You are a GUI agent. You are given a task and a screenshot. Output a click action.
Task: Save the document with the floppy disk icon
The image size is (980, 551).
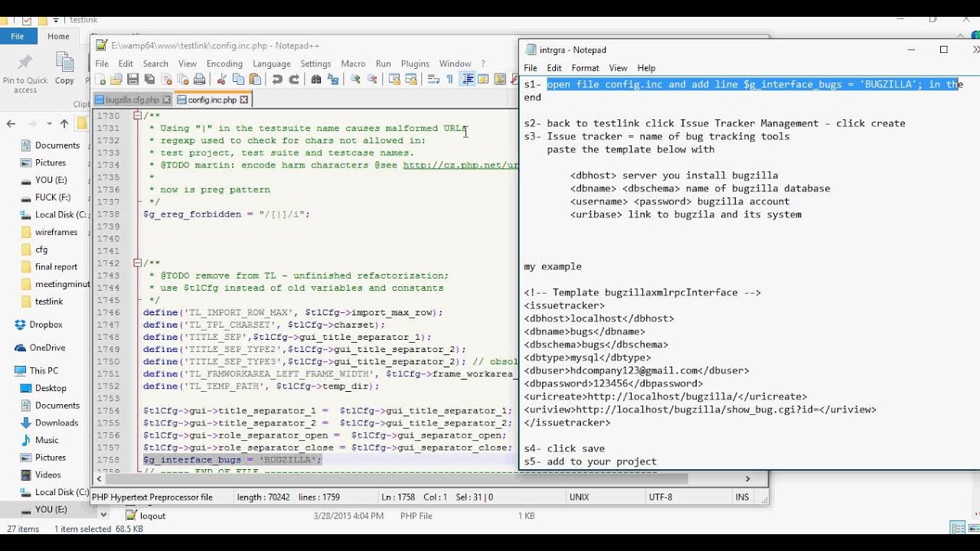132,79
